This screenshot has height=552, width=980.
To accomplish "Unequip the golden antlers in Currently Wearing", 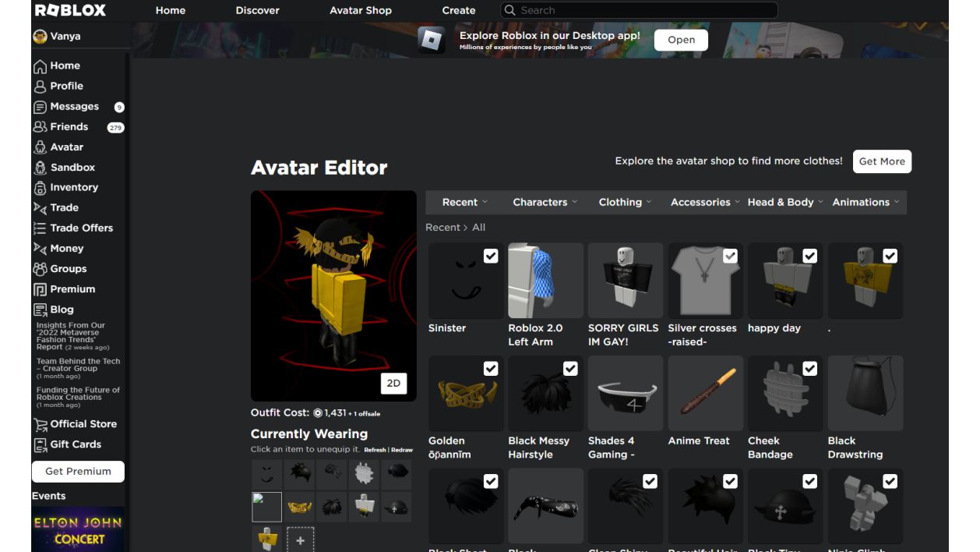I will (299, 508).
